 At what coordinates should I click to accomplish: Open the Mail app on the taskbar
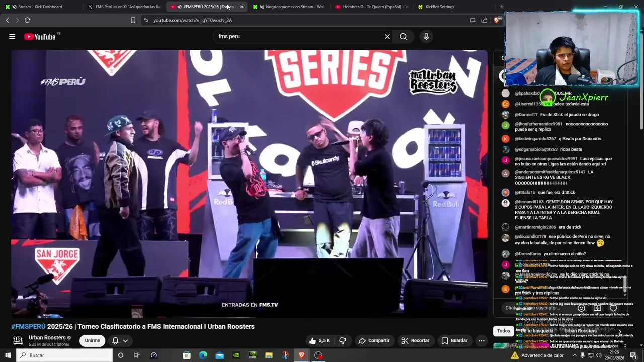[219, 355]
